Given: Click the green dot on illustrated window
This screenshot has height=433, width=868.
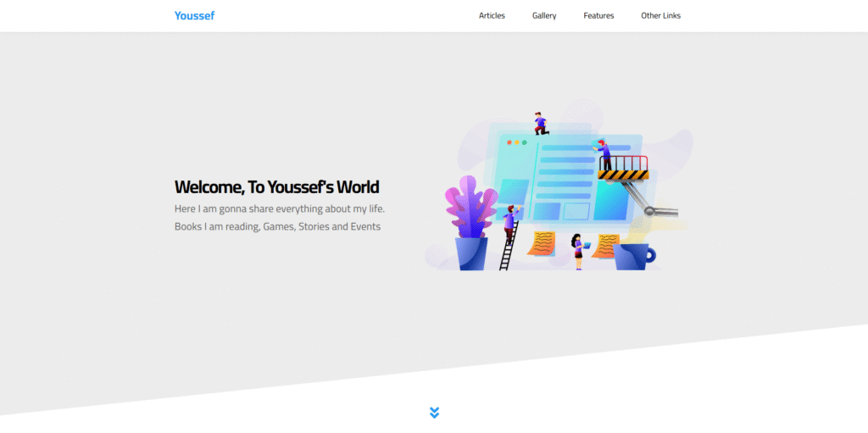Looking at the screenshot, I should click(x=525, y=142).
